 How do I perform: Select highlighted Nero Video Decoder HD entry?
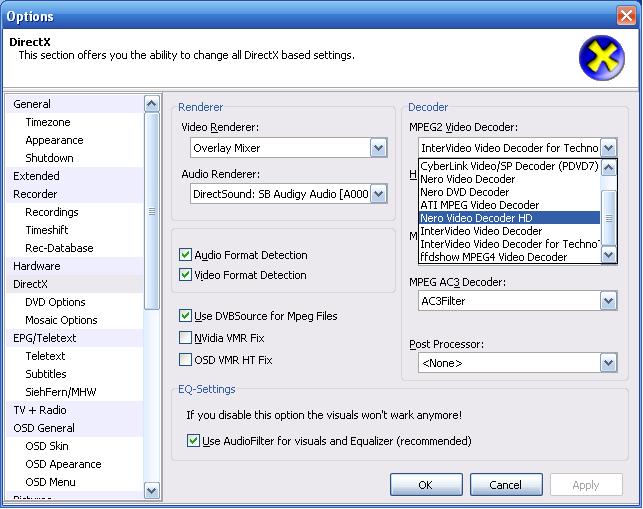coord(509,218)
